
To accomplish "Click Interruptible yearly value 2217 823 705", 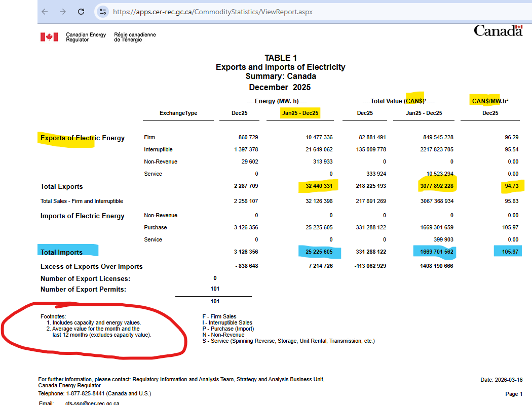I will 437,149.
